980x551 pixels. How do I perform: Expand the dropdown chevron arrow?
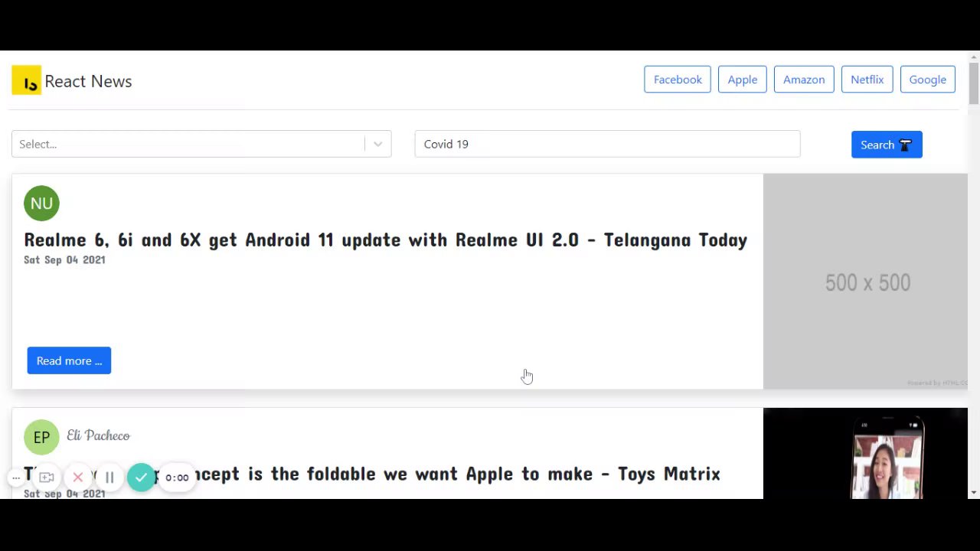pos(377,144)
